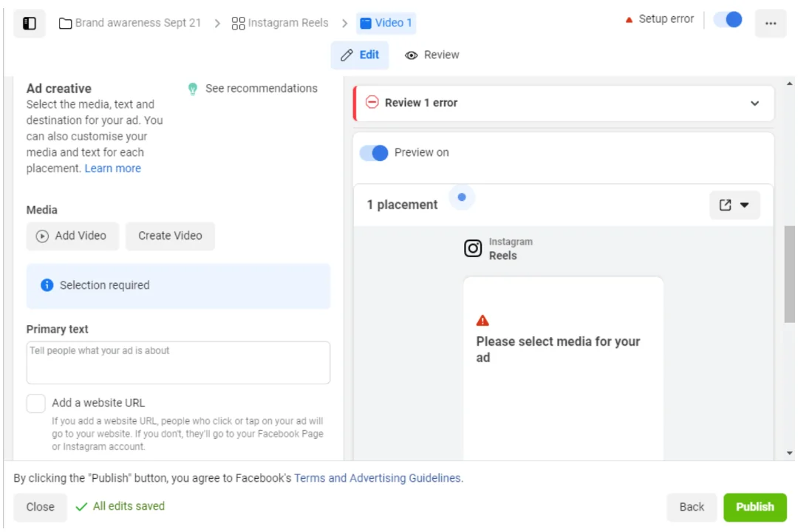The height and width of the screenshot is (532, 798).
Task: Click the Close button
Action: (x=40, y=507)
